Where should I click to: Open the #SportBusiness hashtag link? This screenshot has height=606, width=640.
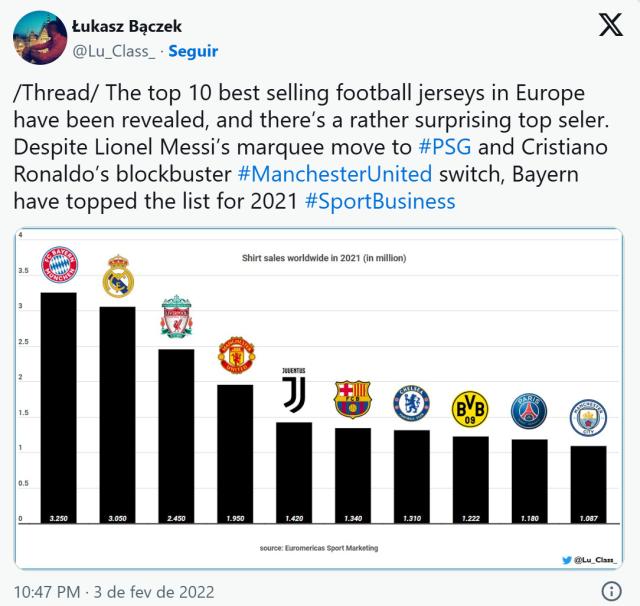coord(380,201)
